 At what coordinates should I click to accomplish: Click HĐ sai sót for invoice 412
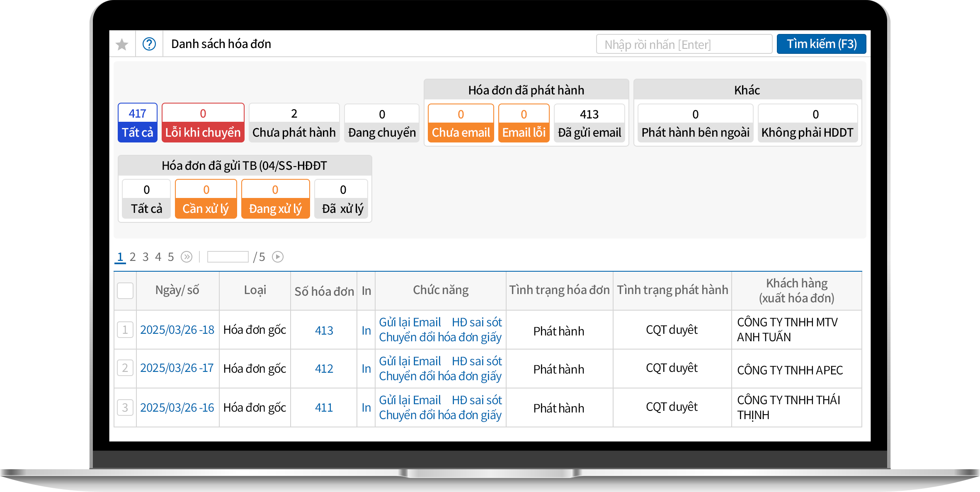pyautogui.click(x=477, y=361)
